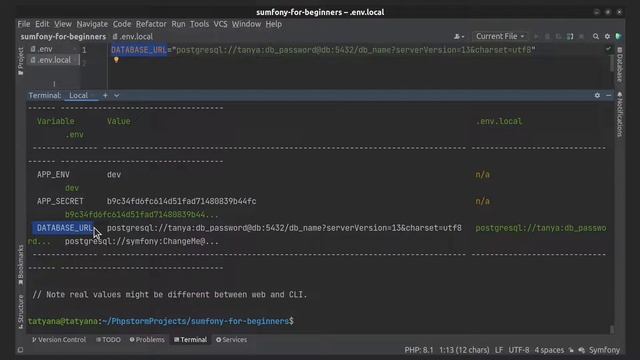Click APP_SECRET variable in terminal output
The image size is (640, 360).
[x=60, y=201]
